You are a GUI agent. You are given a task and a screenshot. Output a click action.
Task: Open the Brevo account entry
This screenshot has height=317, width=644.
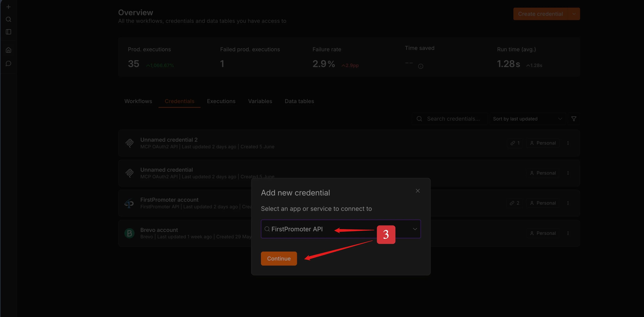tap(349, 233)
